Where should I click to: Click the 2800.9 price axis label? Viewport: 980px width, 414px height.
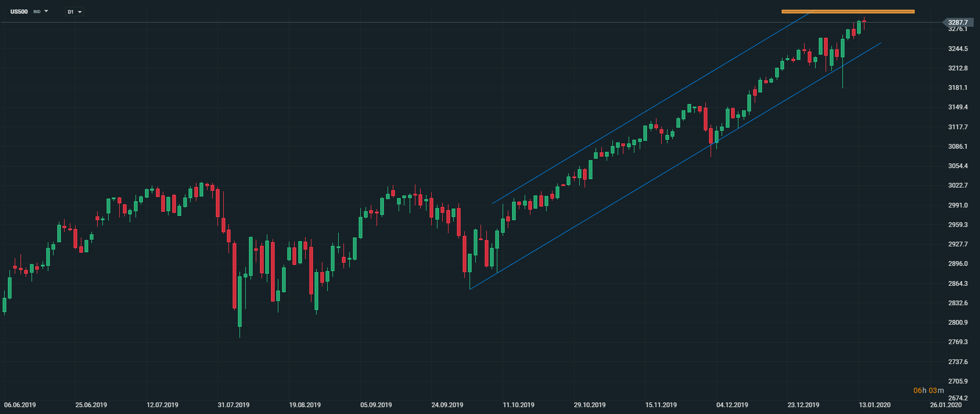(958, 323)
